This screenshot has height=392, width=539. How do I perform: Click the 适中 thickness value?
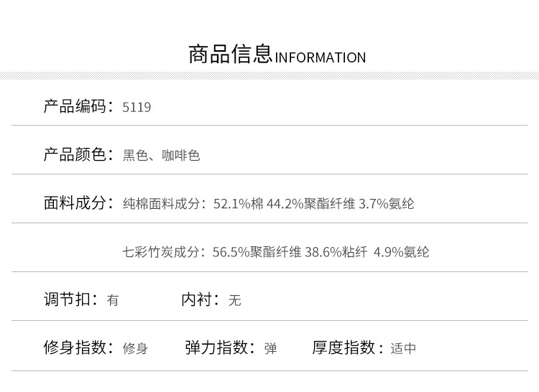[x=403, y=349]
